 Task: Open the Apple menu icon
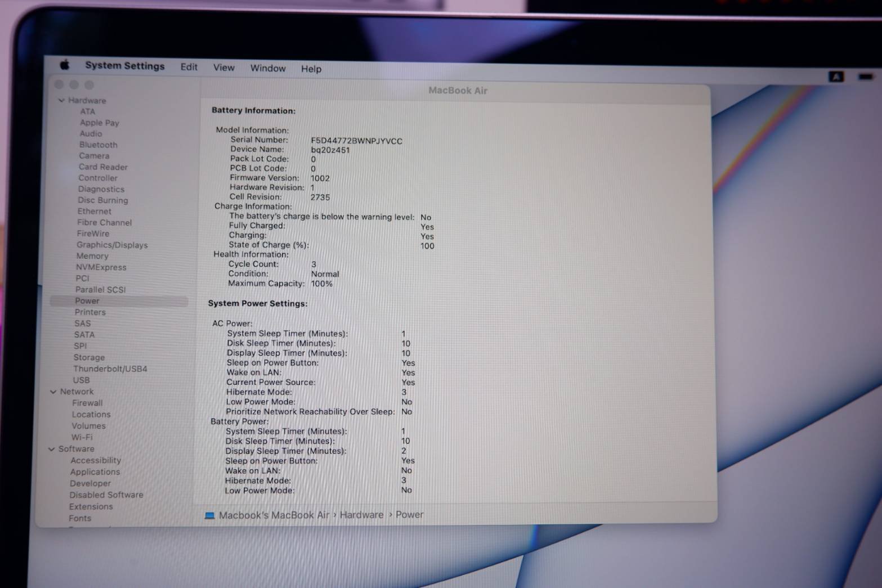(x=65, y=65)
